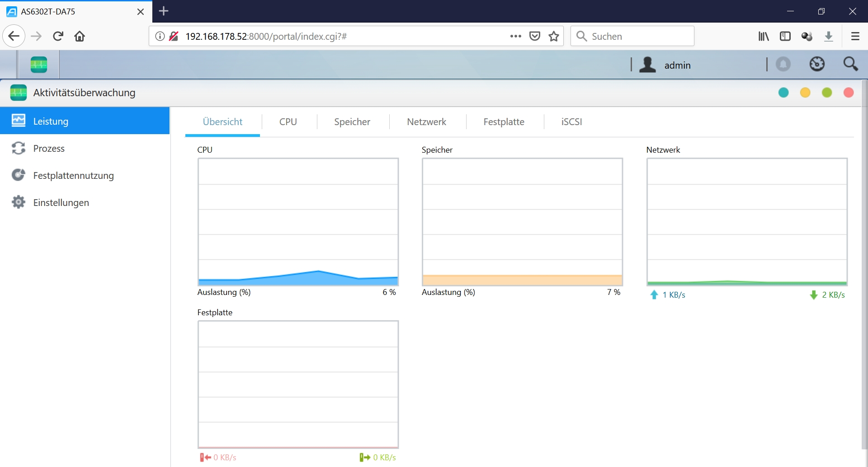868x467 pixels.
Task: Switch to the Festplatte tab
Action: coord(504,122)
